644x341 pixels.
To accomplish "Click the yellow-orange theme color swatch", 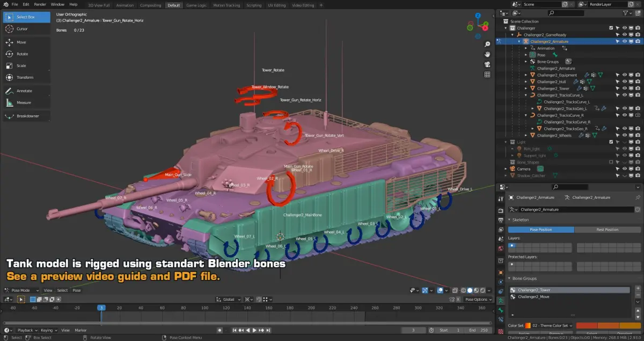I will 630,325.
